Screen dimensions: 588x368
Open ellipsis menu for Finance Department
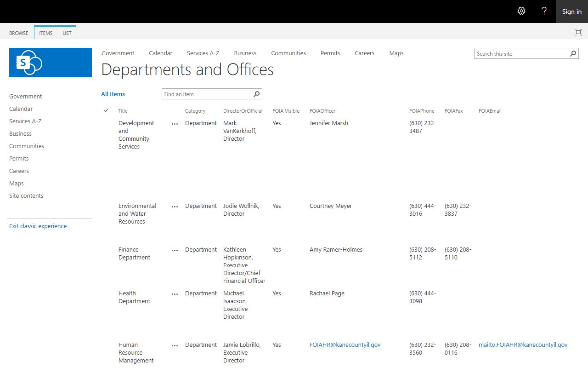(x=175, y=250)
